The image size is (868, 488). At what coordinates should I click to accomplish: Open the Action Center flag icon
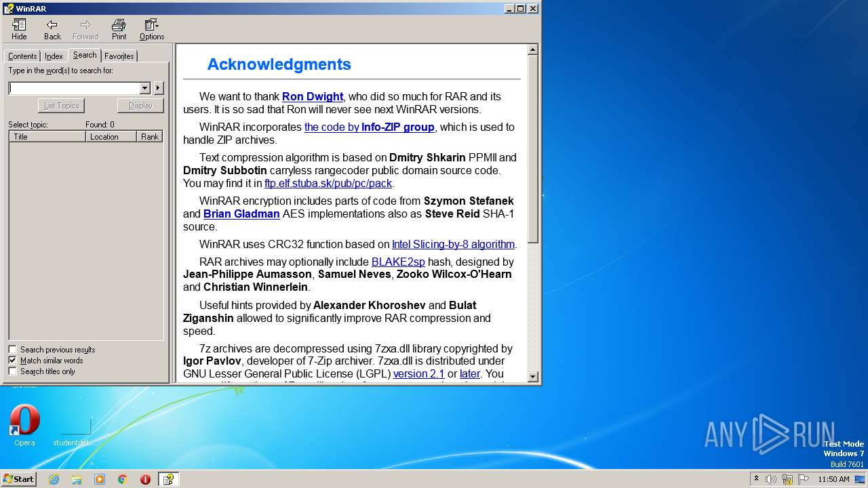click(x=804, y=479)
